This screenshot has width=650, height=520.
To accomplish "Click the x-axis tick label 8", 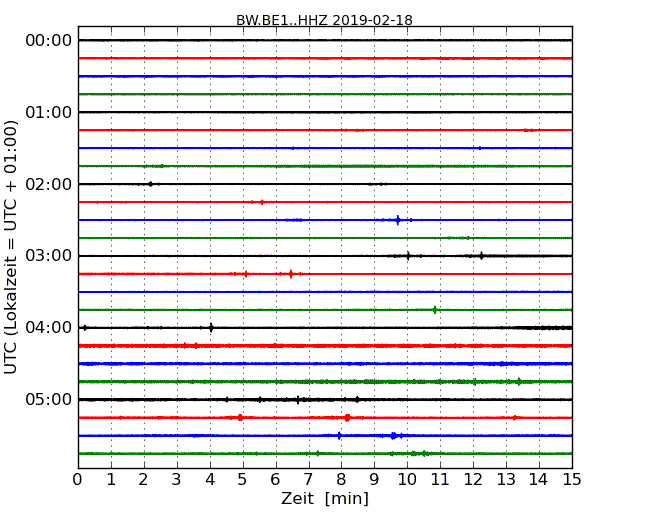I will point(341,480).
